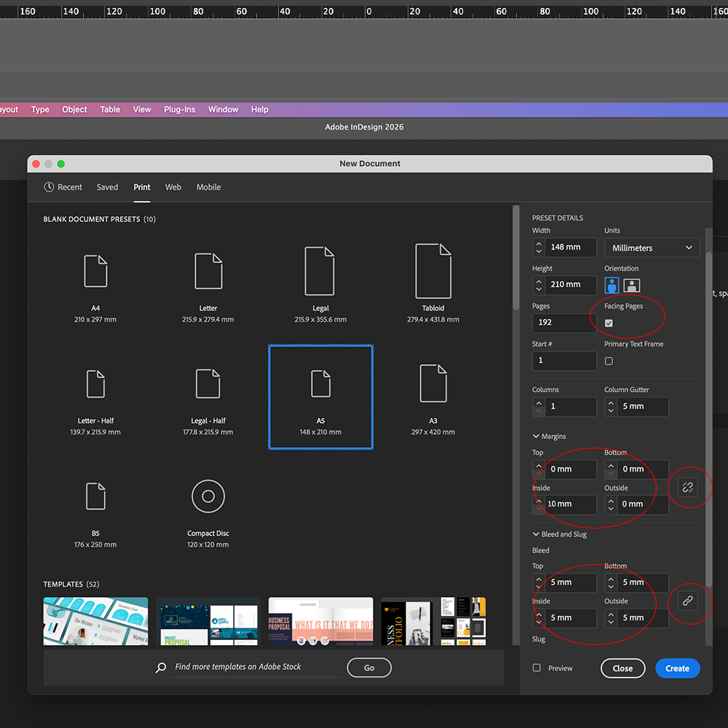Choose the Legal preset page icon
Image resolution: width=728 pixels, height=728 pixels.
[320, 271]
